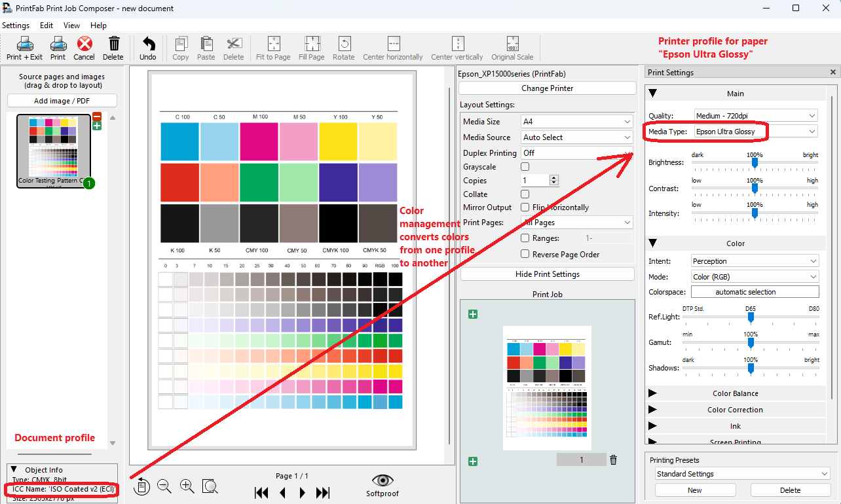Open the Quality dropdown
Viewport: 841px width, 504px height.
click(755, 115)
